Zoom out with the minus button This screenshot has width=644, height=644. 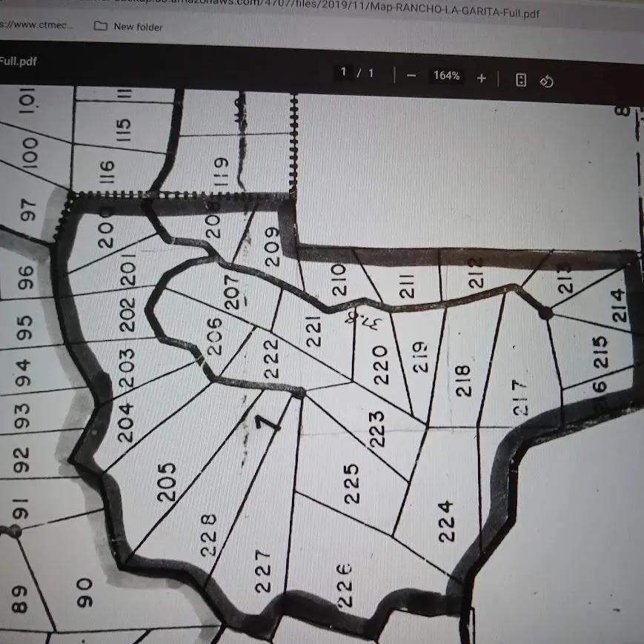(x=411, y=76)
